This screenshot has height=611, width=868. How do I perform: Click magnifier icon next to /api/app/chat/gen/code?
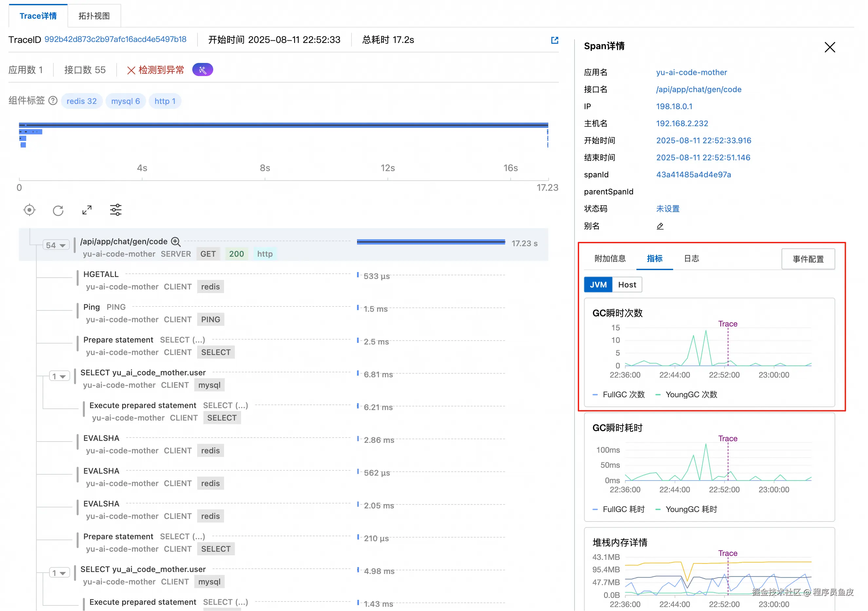click(x=176, y=241)
